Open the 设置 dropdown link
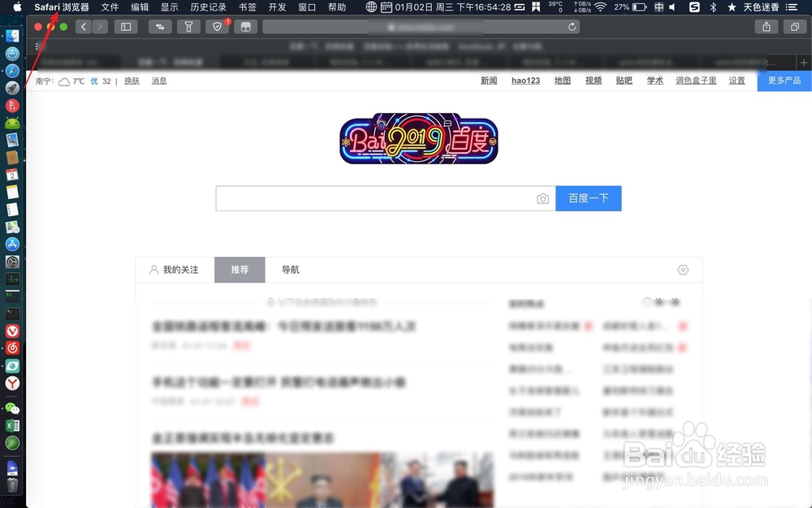The height and width of the screenshot is (508, 812). pyautogui.click(x=737, y=80)
